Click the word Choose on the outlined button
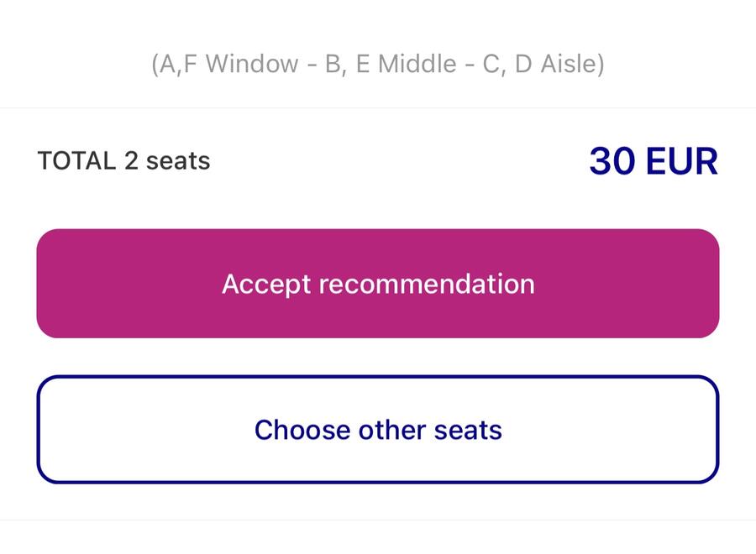Image resolution: width=756 pixels, height=554 pixels. click(302, 430)
